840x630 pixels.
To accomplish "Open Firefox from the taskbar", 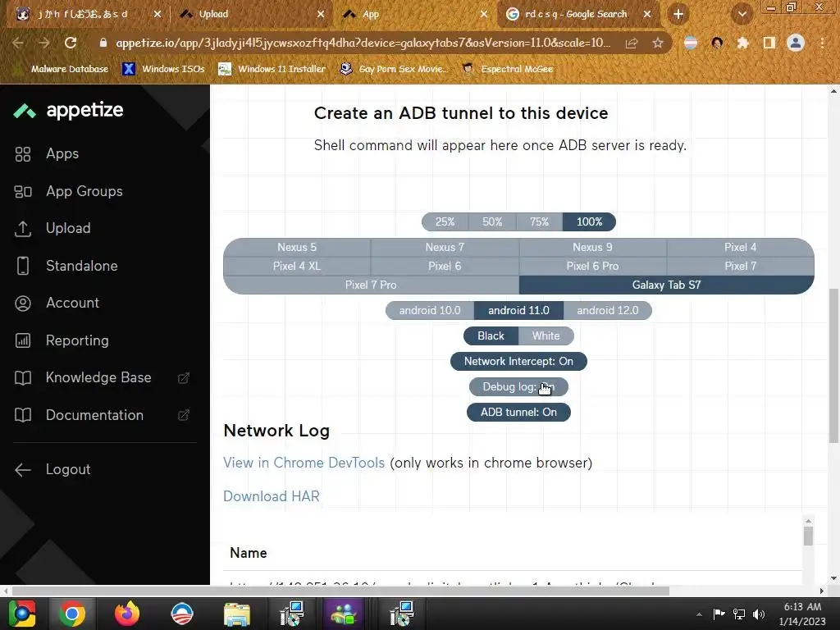I will click(x=127, y=614).
